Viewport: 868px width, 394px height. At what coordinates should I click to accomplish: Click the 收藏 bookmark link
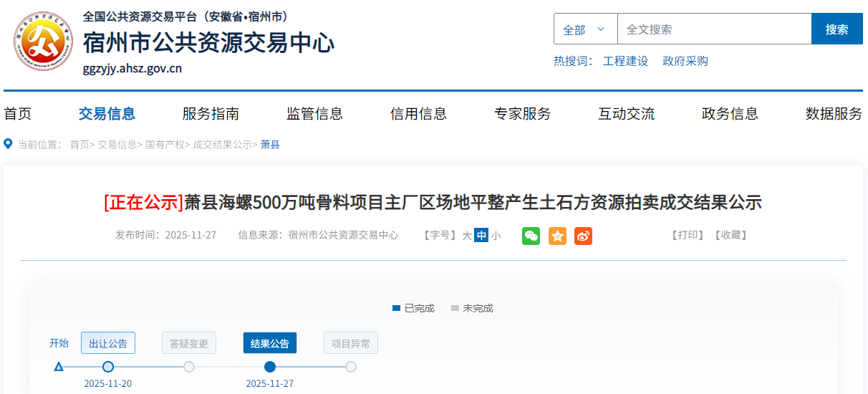tap(730, 235)
